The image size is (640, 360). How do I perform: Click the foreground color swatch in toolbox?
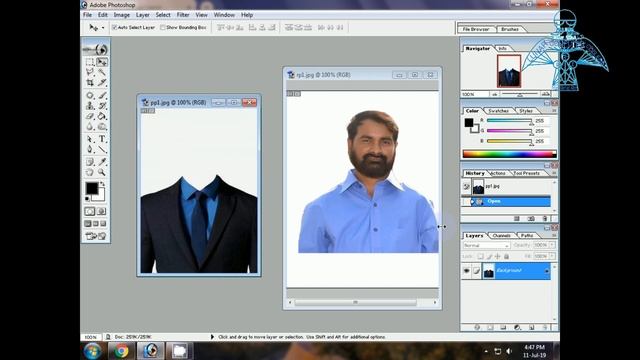[92, 188]
